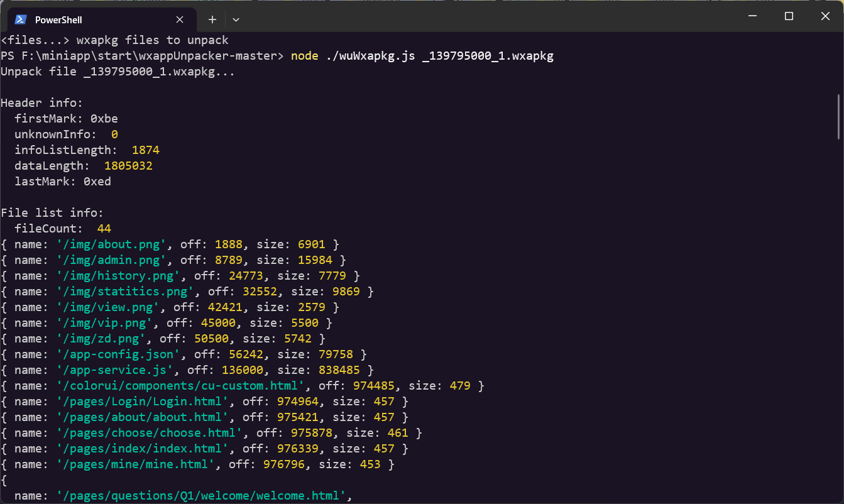Click the infoListLength value 1874
Image resolution: width=844 pixels, height=504 pixels.
click(145, 150)
